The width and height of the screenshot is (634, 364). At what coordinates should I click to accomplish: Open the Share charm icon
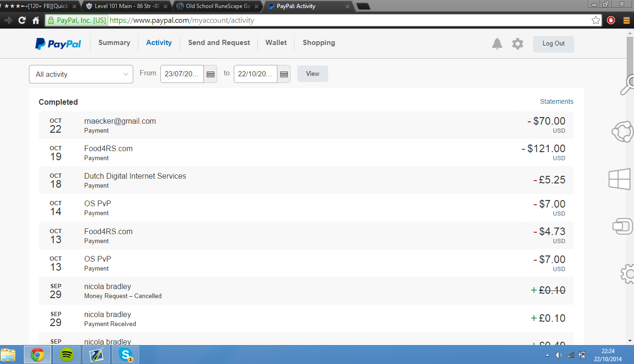[x=623, y=132]
